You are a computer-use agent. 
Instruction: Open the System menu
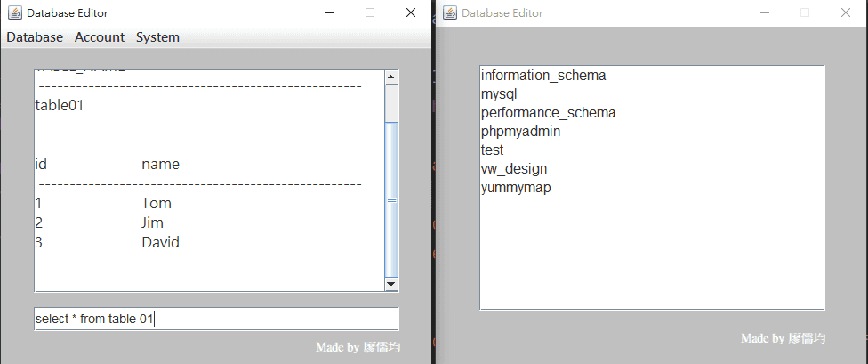coord(157,37)
